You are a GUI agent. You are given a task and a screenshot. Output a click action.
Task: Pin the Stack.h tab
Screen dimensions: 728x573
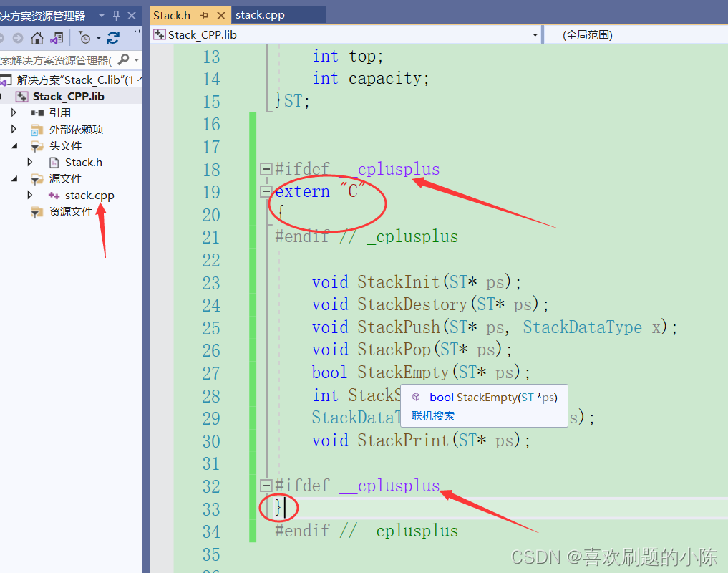204,15
